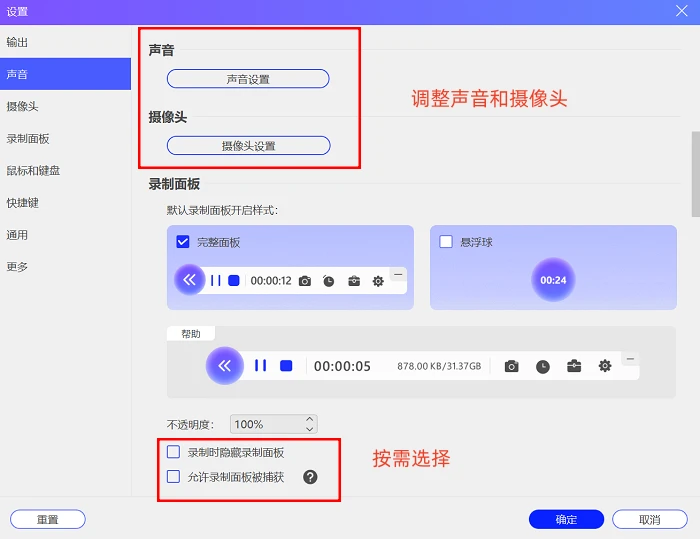Decrease opacity with the down arrow

click(x=310, y=429)
